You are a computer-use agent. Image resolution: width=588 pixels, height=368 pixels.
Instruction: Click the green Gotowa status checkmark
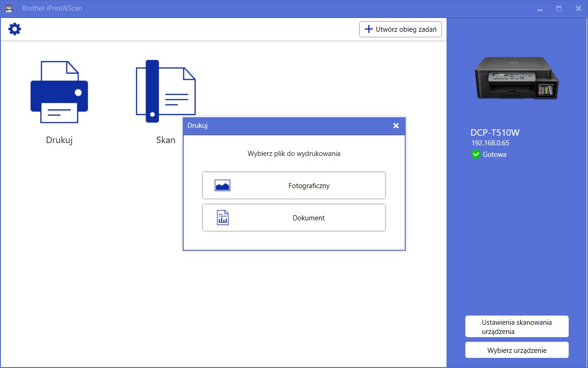coord(476,155)
